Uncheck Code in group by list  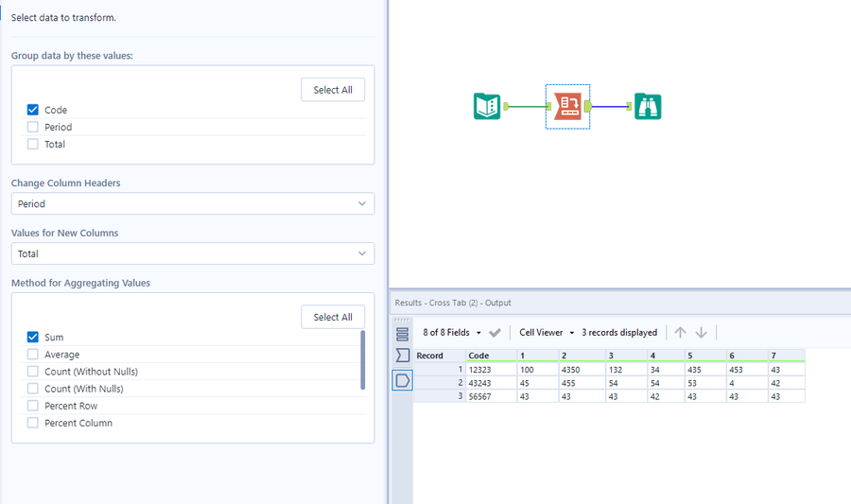click(x=32, y=110)
